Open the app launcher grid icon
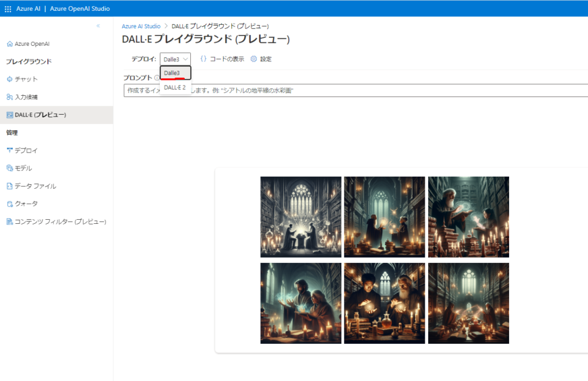The height and width of the screenshot is (381, 588). pos(8,9)
